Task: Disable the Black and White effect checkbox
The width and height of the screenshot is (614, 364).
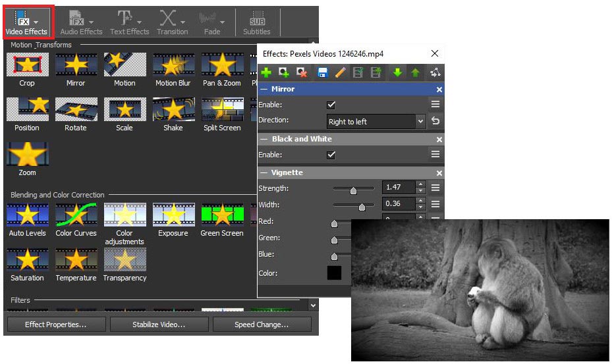Action: click(331, 155)
